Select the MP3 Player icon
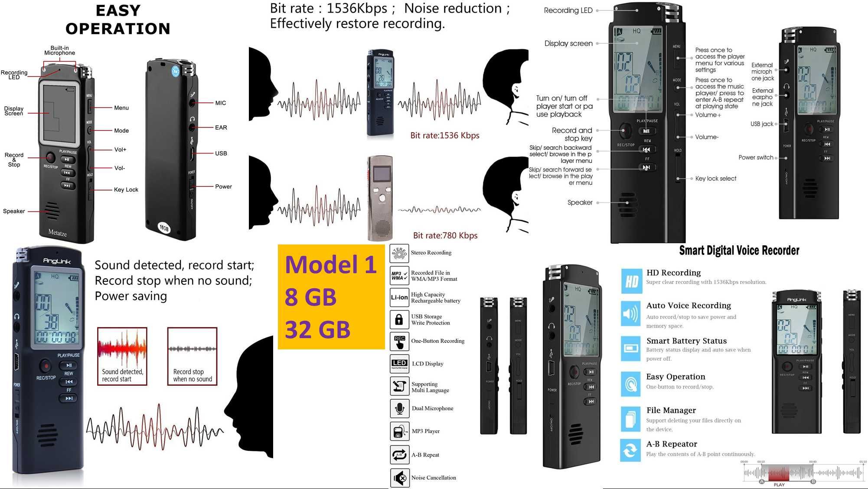Screen dimensions: 868x489 pyautogui.click(x=398, y=430)
